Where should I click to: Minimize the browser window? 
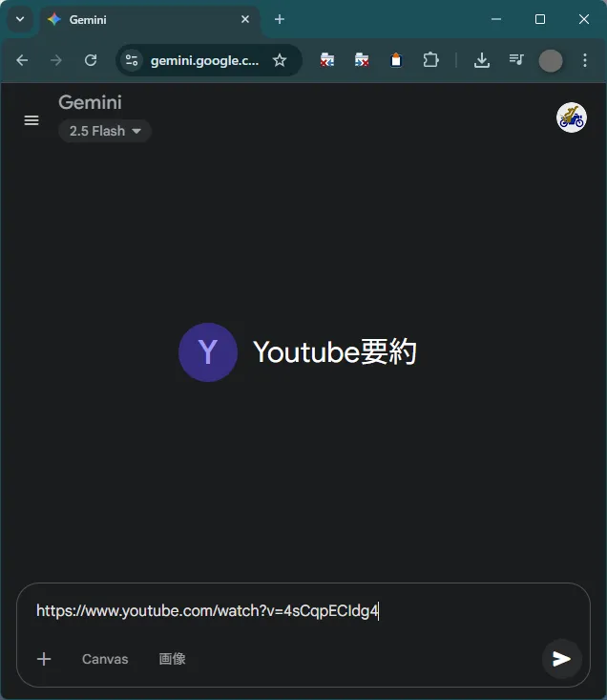496,19
